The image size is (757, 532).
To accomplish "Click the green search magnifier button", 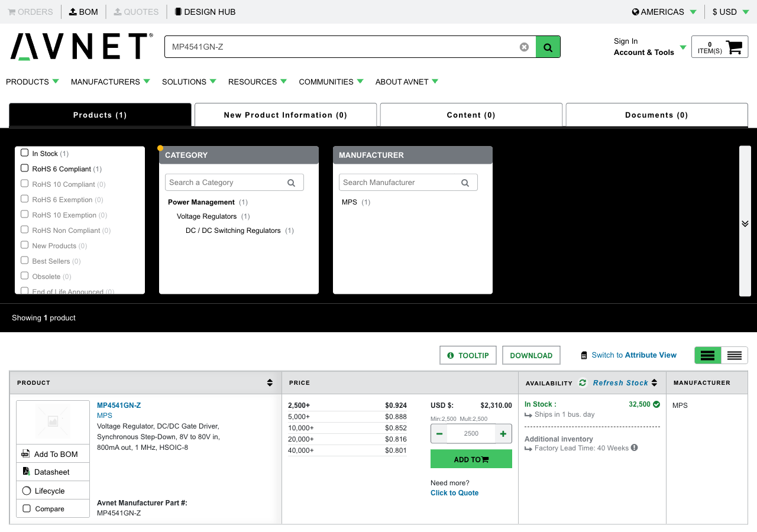I will pos(548,47).
